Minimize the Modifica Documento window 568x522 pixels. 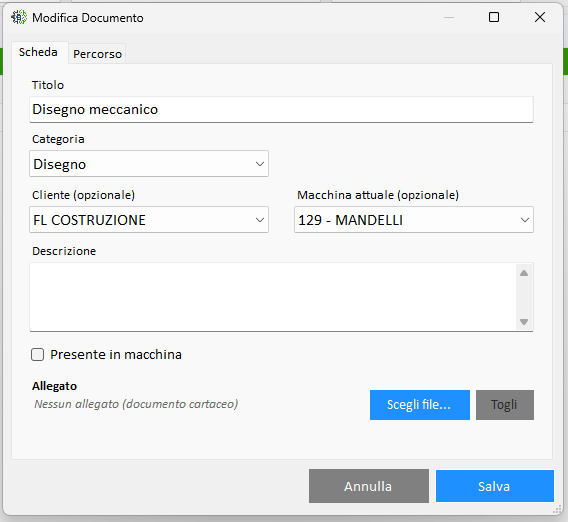[449, 17]
